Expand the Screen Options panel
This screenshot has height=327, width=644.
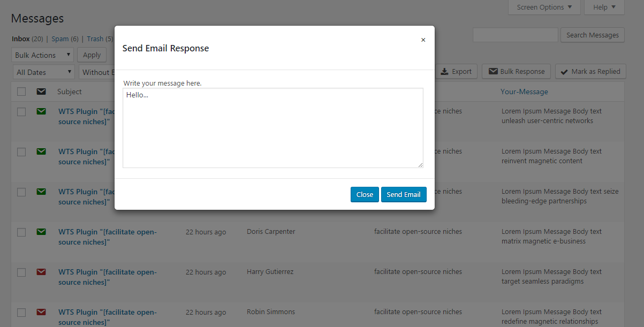pos(544,7)
